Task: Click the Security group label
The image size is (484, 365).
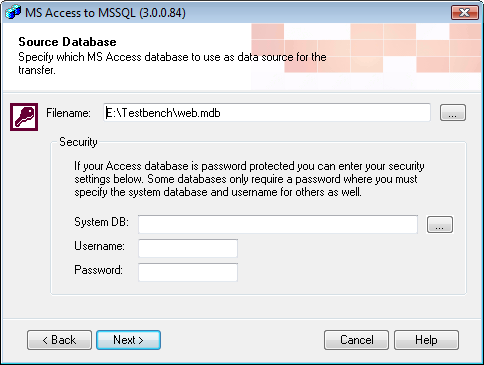Action: pyautogui.click(x=78, y=142)
